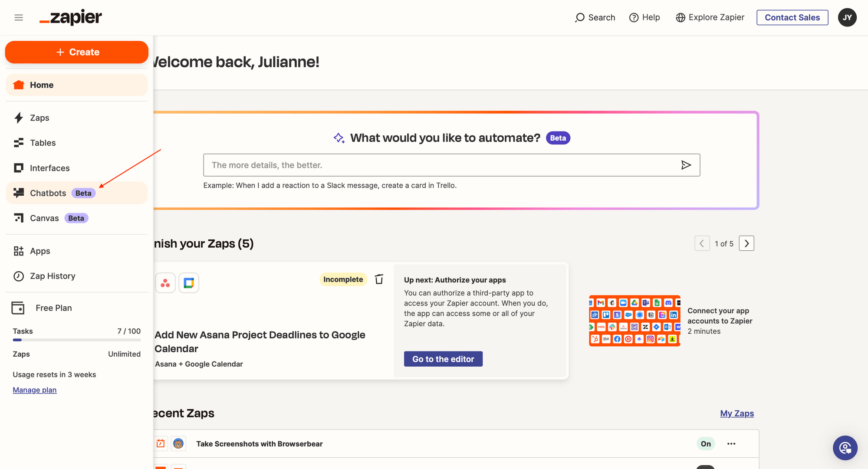Click the Create button
The height and width of the screenshot is (469, 868).
coord(77,52)
